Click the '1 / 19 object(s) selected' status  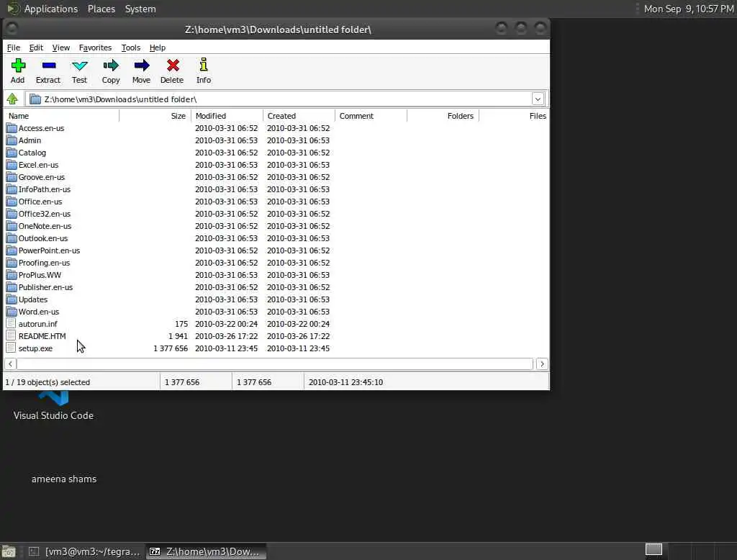click(48, 382)
